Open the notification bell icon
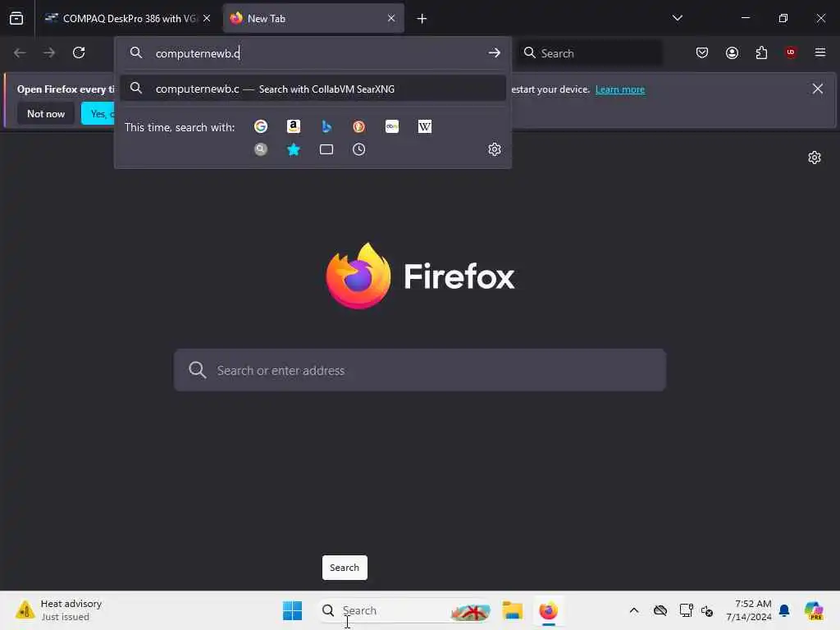Screen dimensions: 840x630 [784, 610]
